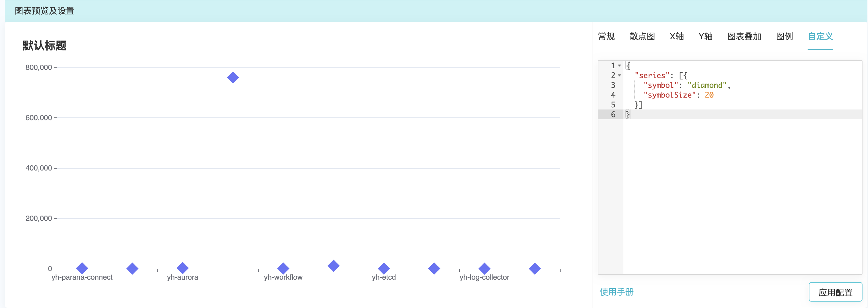The image size is (868, 308).
Task: Collapse the series fold arrow on line 2
Action: [619, 76]
